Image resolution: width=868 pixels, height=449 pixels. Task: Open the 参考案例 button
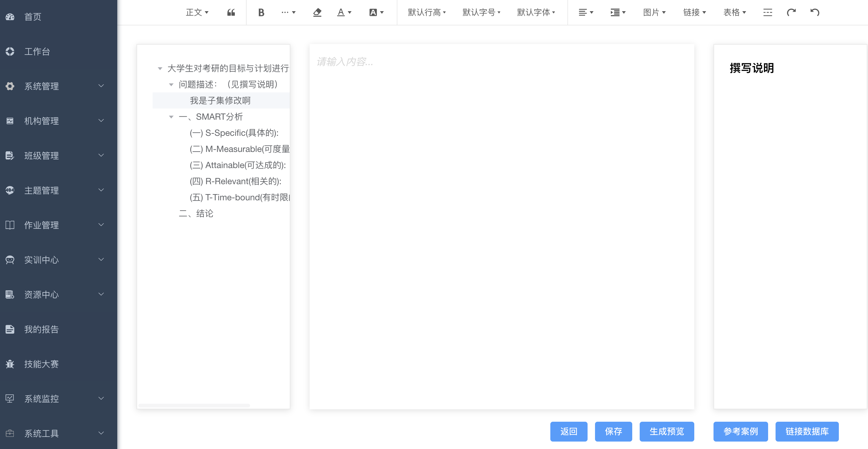pos(740,432)
